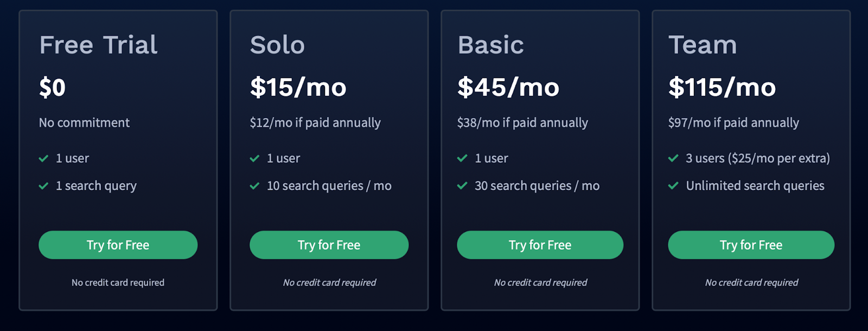Click '$38/mo if paid annually' text
The image size is (868, 331).
coord(522,123)
